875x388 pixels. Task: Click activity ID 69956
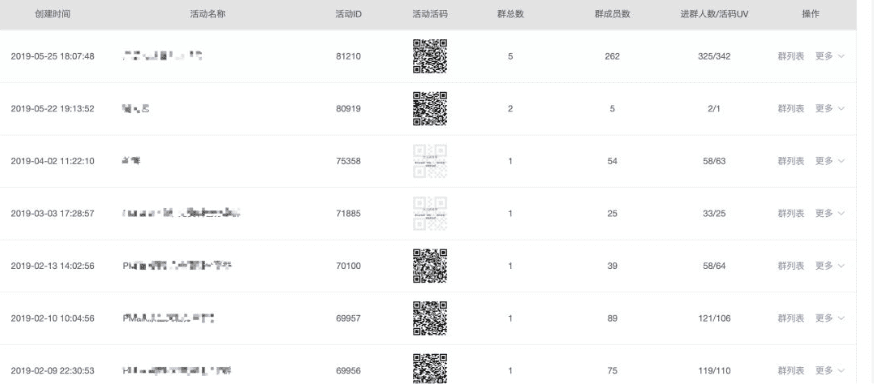pos(348,371)
